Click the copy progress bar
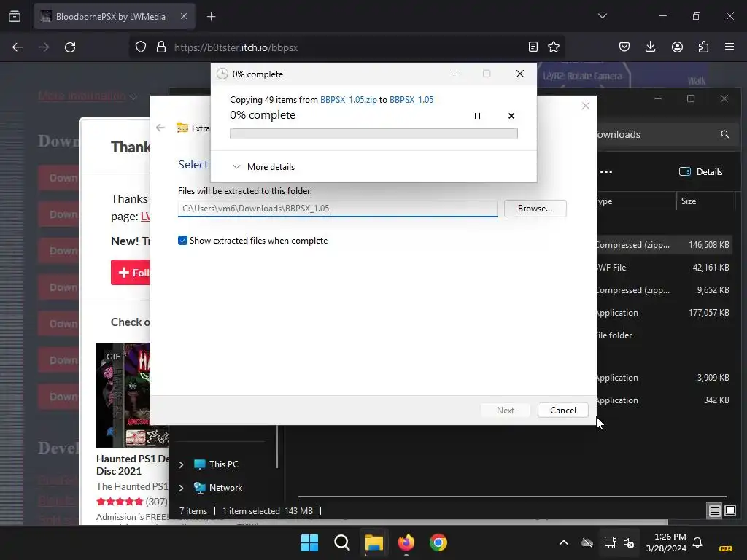 coord(373,134)
